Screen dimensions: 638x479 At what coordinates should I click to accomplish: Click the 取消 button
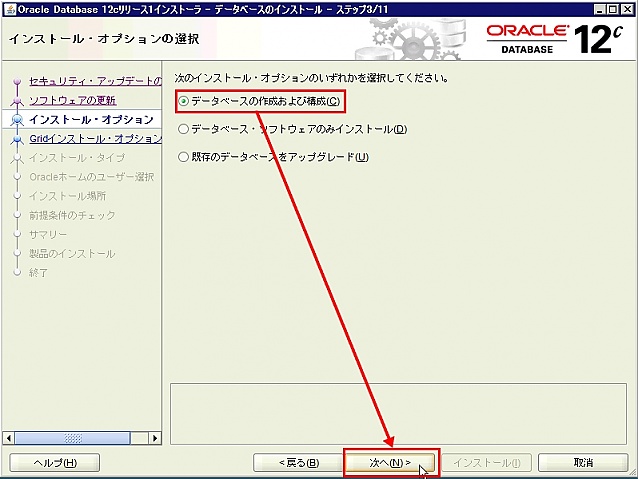583,463
